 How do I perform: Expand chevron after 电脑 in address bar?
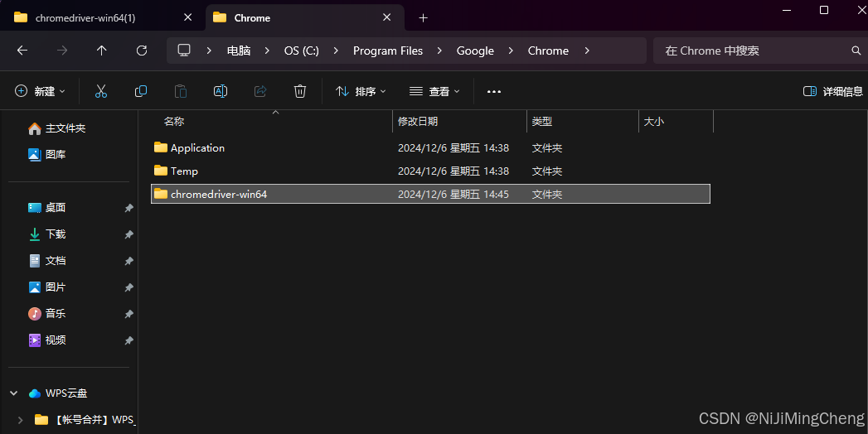click(x=268, y=51)
